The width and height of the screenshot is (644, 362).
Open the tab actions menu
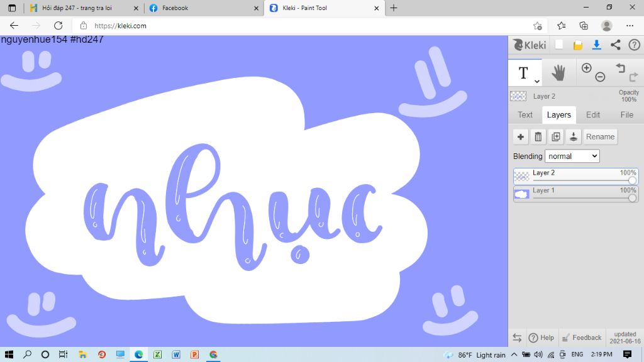(x=12, y=8)
